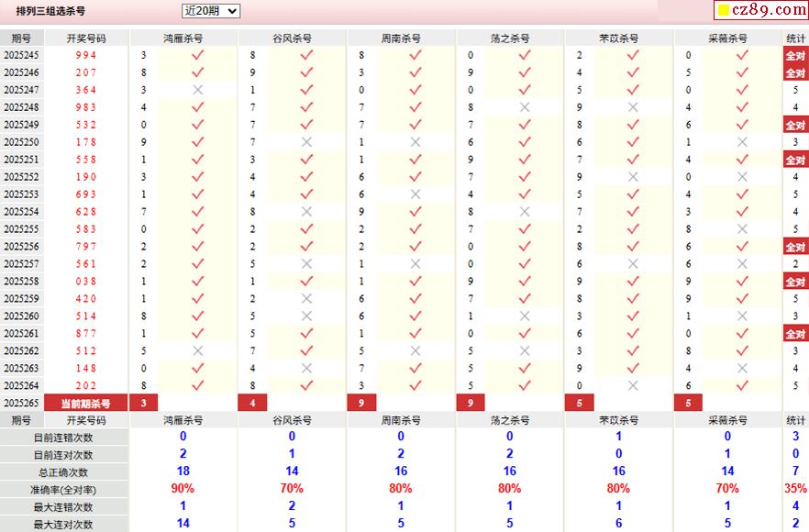Click the 90% accuracy value under 鸿雁杀号

pos(183,489)
